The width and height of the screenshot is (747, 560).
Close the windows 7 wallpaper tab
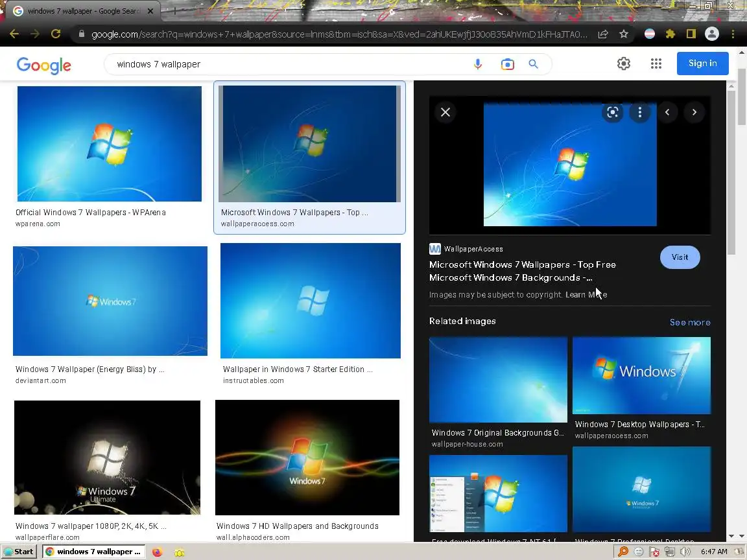click(x=150, y=10)
